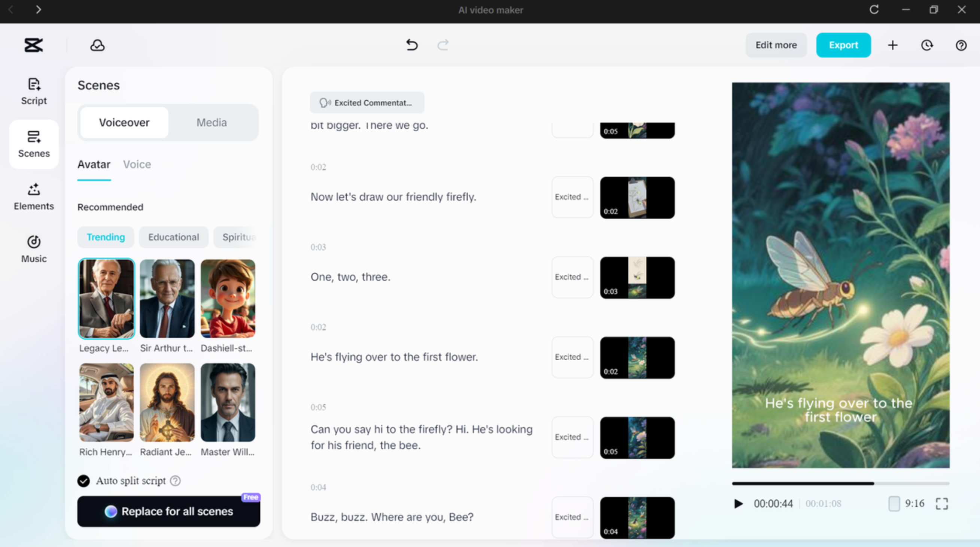Undo the last action
The height and width of the screenshot is (547, 980).
pyautogui.click(x=412, y=45)
